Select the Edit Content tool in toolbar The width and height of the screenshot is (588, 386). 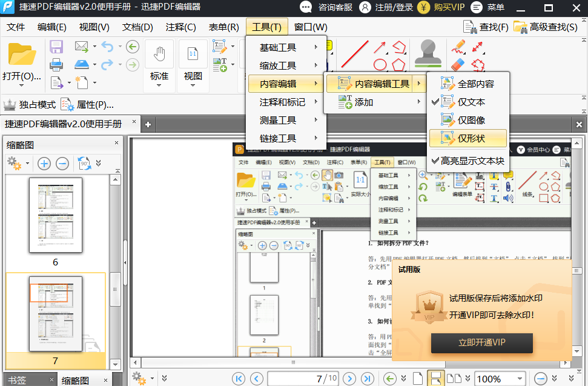pyautogui.click(x=220, y=47)
